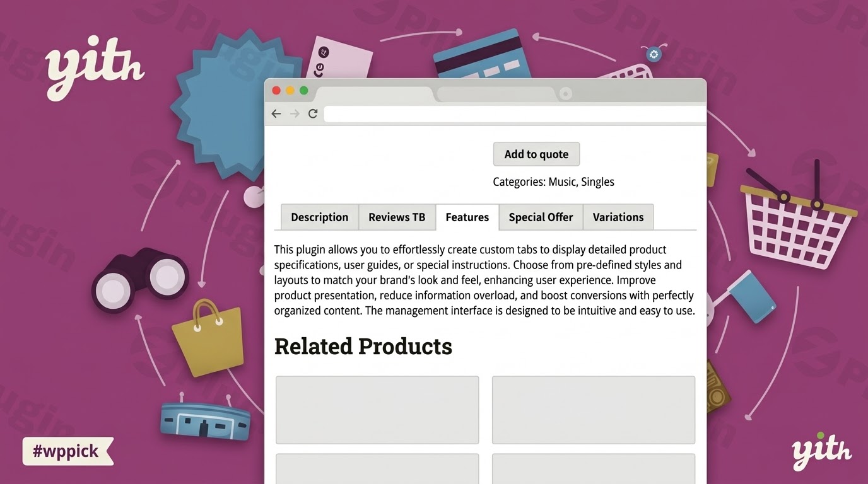Switch to the second inactive browser tab
This screenshot has width=868, height=484.
pos(496,95)
